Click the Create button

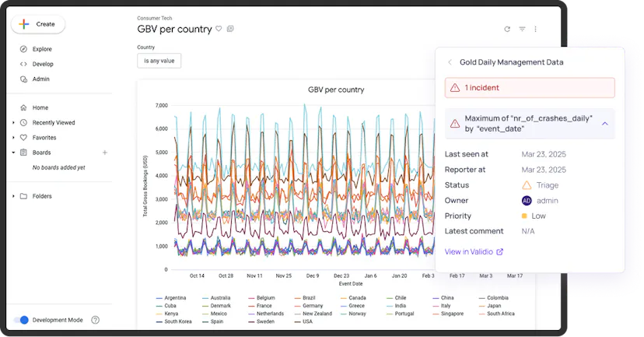coord(38,24)
